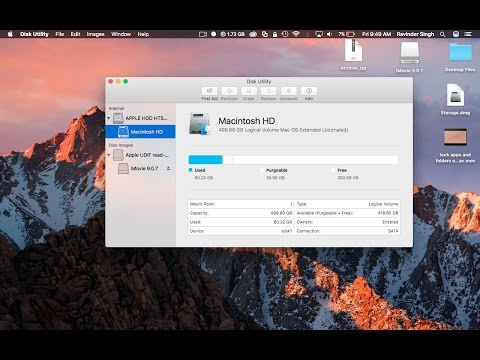Click the round dot icon in menu bar
480x360 pixels.
(214, 34)
